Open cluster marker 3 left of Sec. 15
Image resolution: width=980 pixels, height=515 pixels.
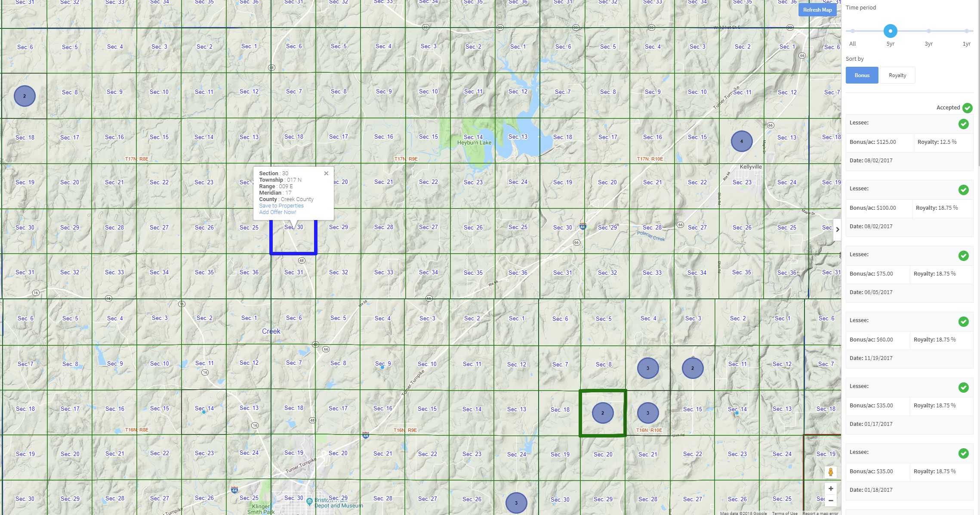tap(648, 413)
